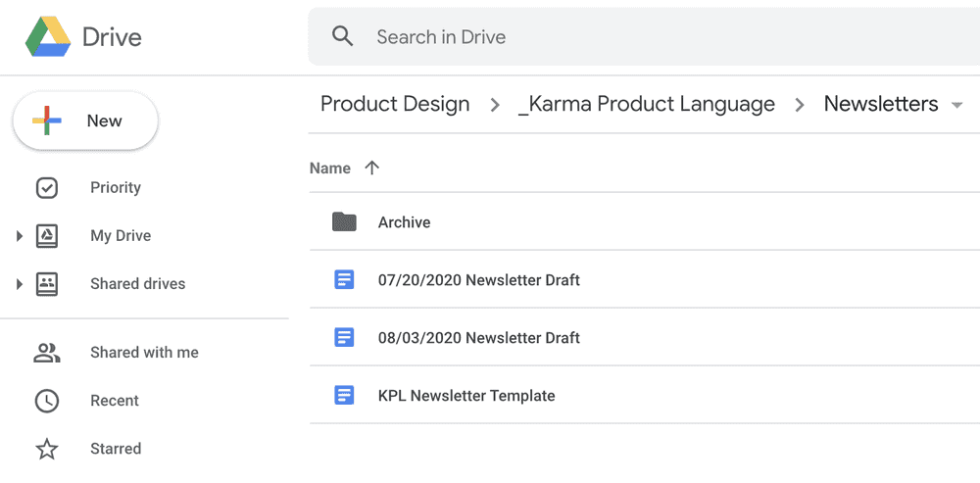The image size is (980, 483).
Task: Click the 08/03/2020 Newsletter Draft doc icon
Action: (x=344, y=337)
